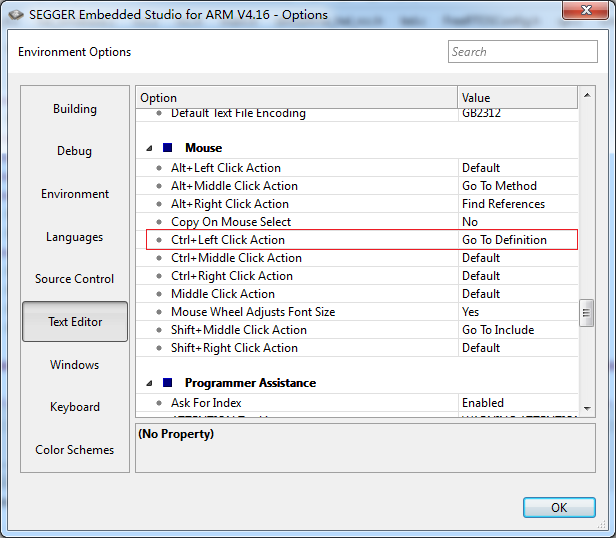
Task: Click the Option column header
Action: [297, 97]
